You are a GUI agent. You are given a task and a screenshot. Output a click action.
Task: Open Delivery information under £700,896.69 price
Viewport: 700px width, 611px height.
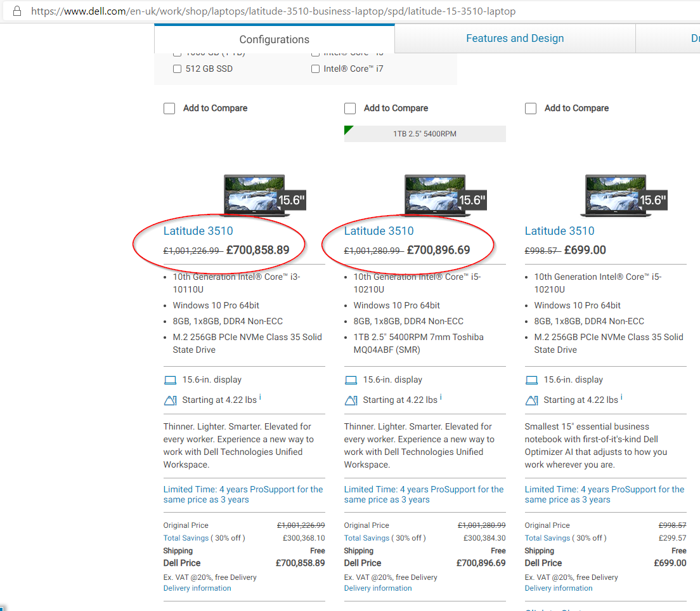tap(378, 588)
